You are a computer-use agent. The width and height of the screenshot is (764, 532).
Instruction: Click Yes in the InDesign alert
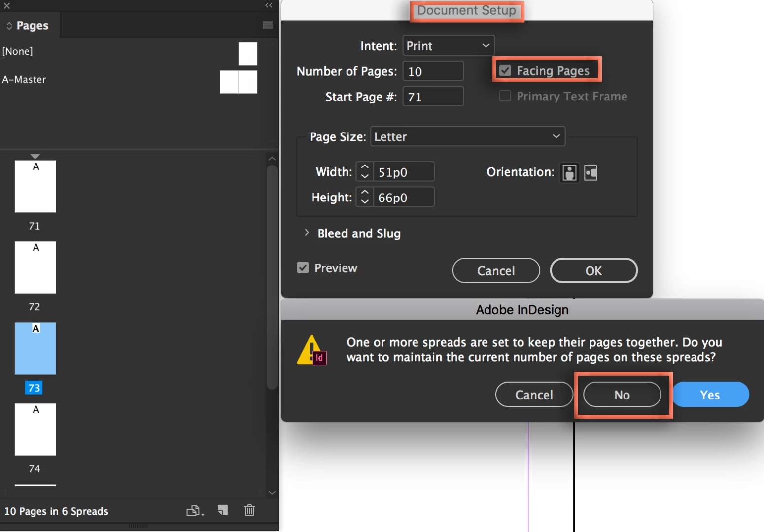[x=710, y=395]
